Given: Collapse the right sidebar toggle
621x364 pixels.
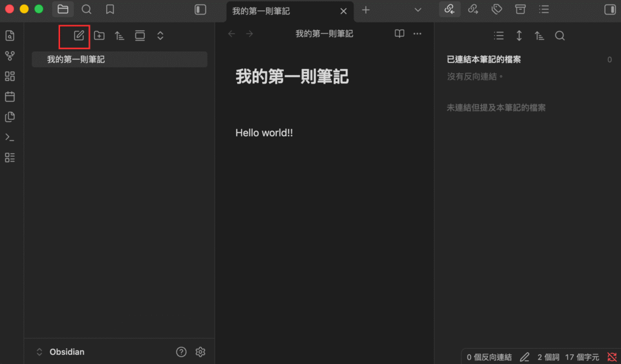Looking at the screenshot, I should click(x=610, y=10).
